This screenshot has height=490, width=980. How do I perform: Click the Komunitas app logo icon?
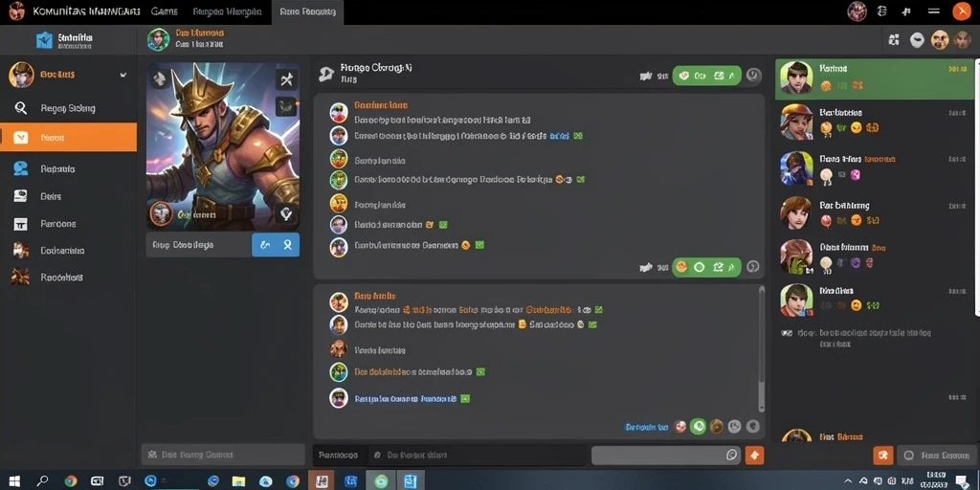click(x=17, y=11)
